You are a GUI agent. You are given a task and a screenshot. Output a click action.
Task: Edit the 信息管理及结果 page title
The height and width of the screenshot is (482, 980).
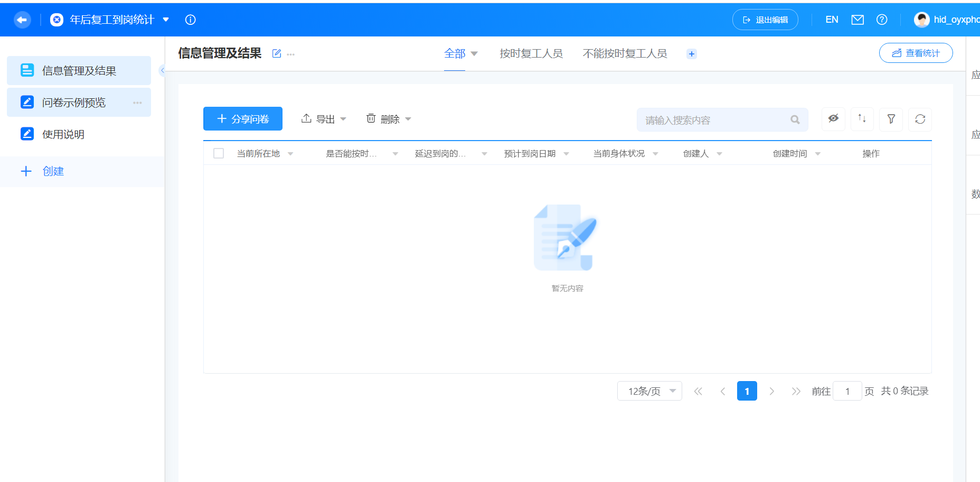click(276, 53)
